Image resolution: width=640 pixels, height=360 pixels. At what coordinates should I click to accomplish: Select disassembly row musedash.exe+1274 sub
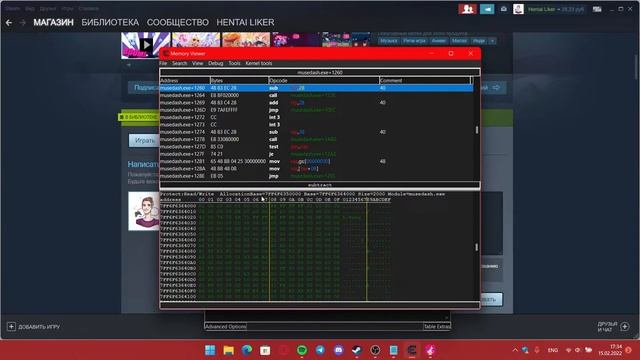click(316, 132)
